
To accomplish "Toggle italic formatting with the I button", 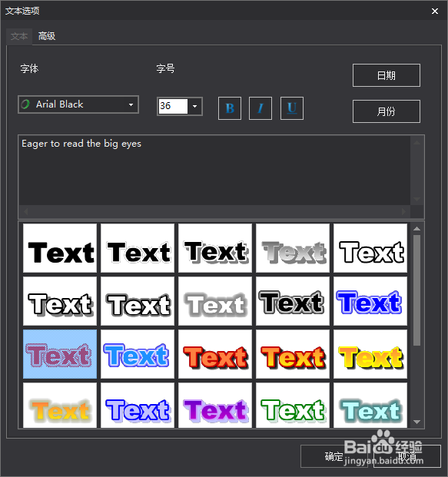I will (x=261, y=108).
